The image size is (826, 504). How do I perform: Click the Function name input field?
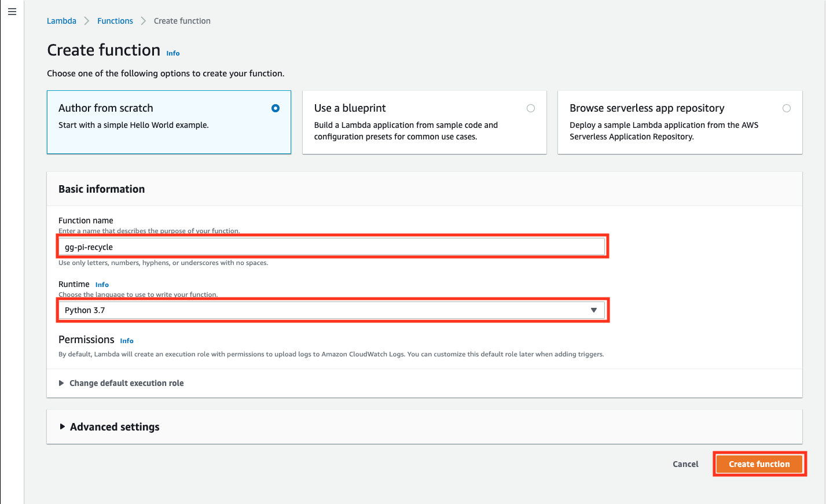(x=332, y=247)
